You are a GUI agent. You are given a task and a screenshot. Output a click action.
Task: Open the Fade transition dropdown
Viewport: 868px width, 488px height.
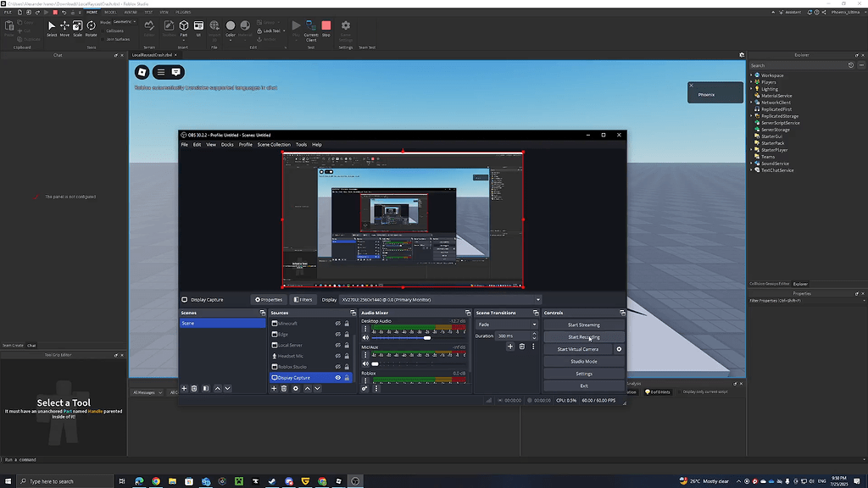pos(507,324)
